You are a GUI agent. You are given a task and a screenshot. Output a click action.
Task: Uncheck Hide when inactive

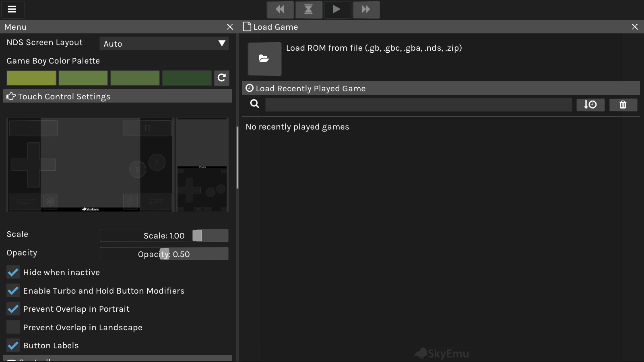tap(13, 272)
